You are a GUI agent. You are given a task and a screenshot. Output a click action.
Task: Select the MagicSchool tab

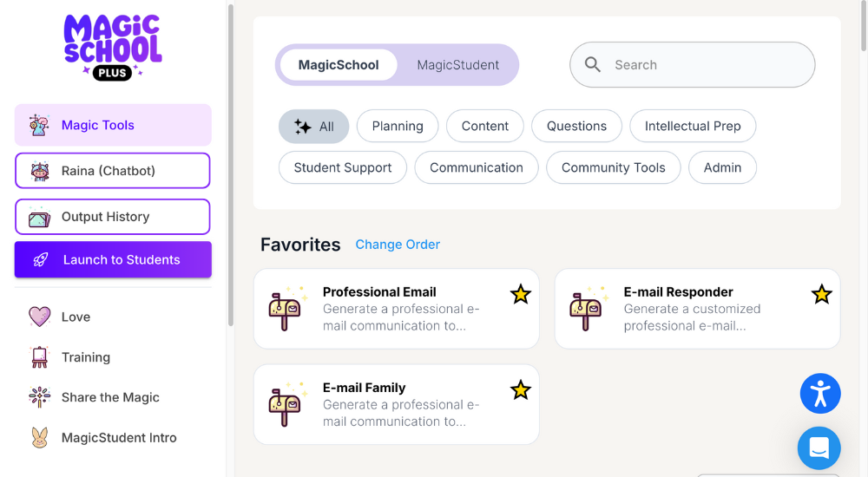click(339, 65)
